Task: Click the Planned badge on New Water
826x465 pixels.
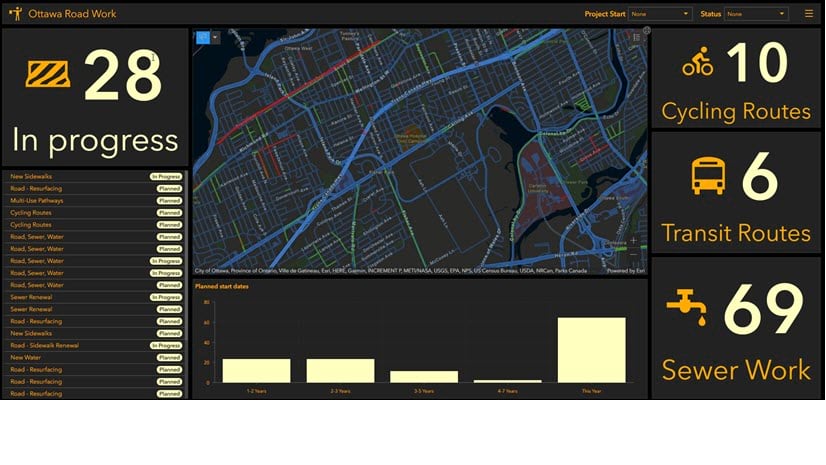Action: pyautogui.click(x=170, y=358)
